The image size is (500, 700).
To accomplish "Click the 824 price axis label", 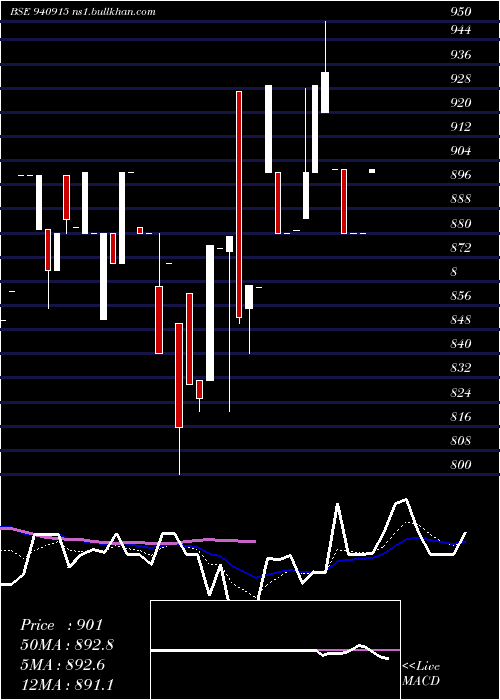I will [x=461, y=393].
